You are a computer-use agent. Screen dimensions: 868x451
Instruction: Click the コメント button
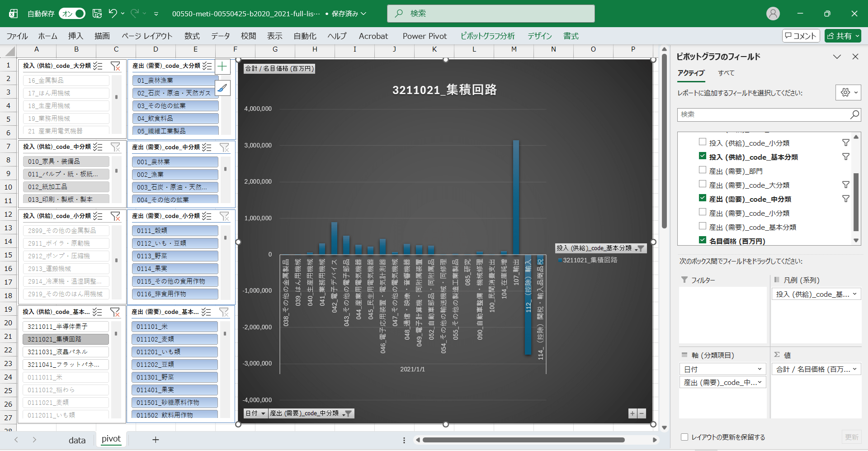click(x=801, y=36)
